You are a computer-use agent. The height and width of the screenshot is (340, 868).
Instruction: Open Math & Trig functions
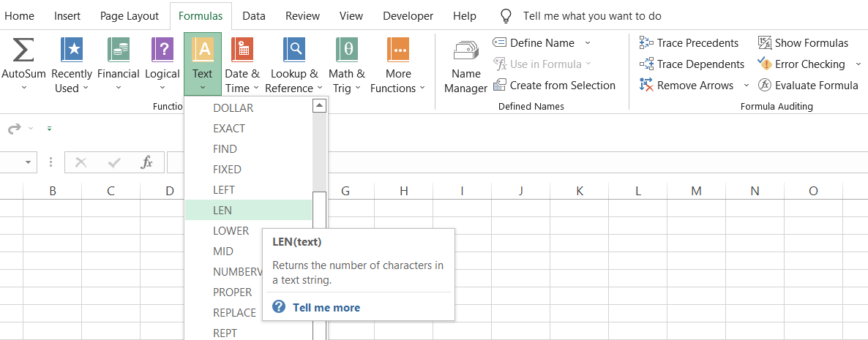tap(346, 50)
